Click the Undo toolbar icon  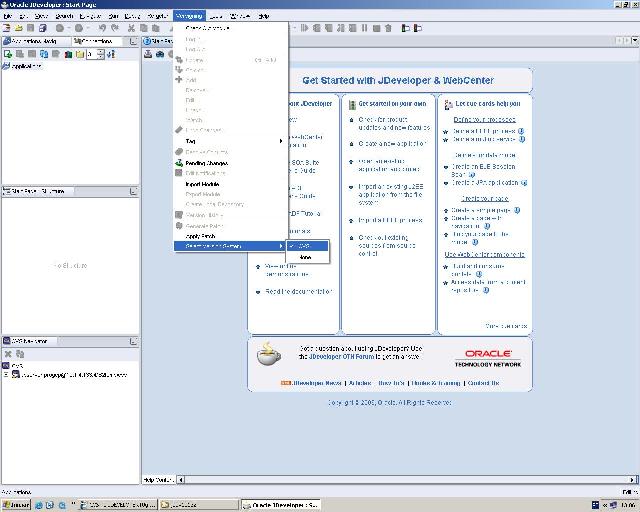(x=102, y=28)
